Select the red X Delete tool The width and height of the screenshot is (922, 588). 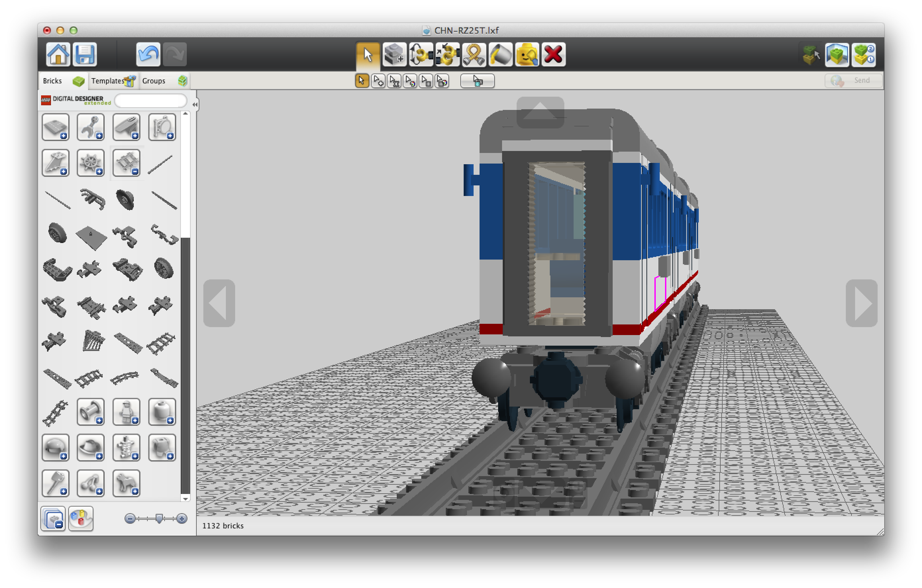553,55
